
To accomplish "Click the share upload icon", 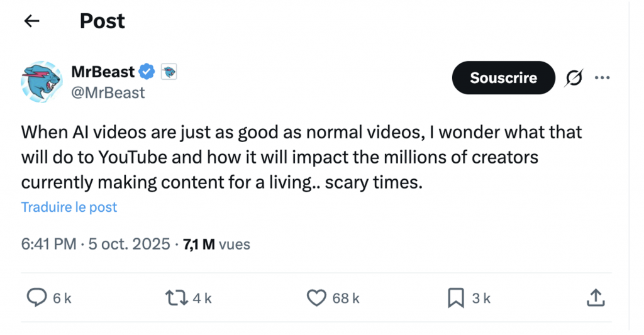I will coord(595,298).
